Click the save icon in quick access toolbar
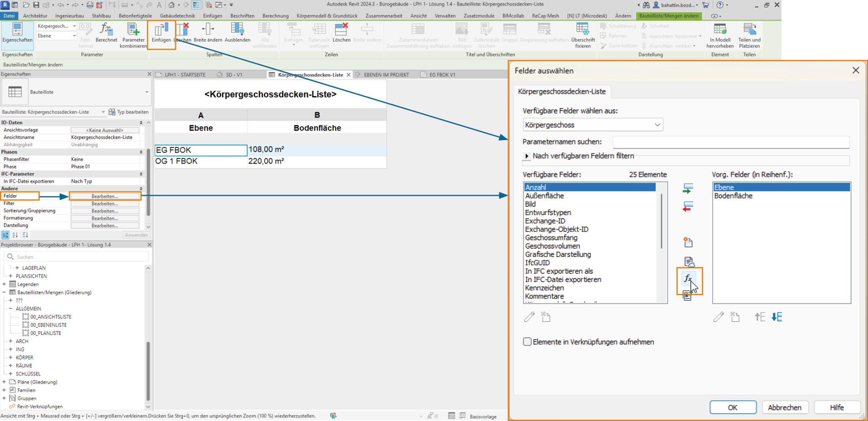 [36, 5]
